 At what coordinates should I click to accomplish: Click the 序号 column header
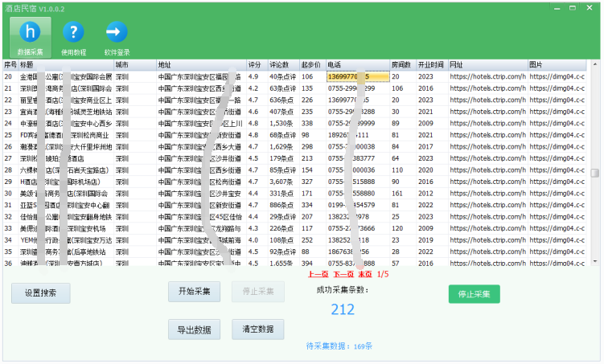tap(10, 64)
